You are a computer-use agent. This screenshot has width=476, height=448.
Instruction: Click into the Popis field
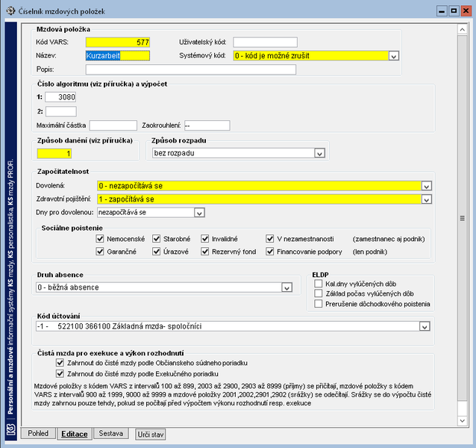click(x=191, y=69)
